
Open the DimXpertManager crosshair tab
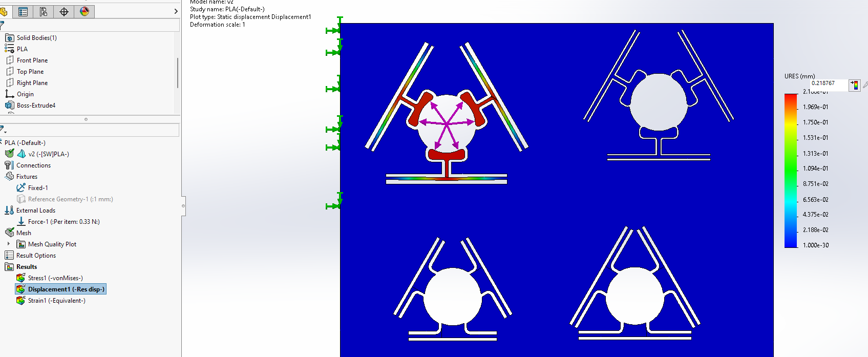pos(64,11)
